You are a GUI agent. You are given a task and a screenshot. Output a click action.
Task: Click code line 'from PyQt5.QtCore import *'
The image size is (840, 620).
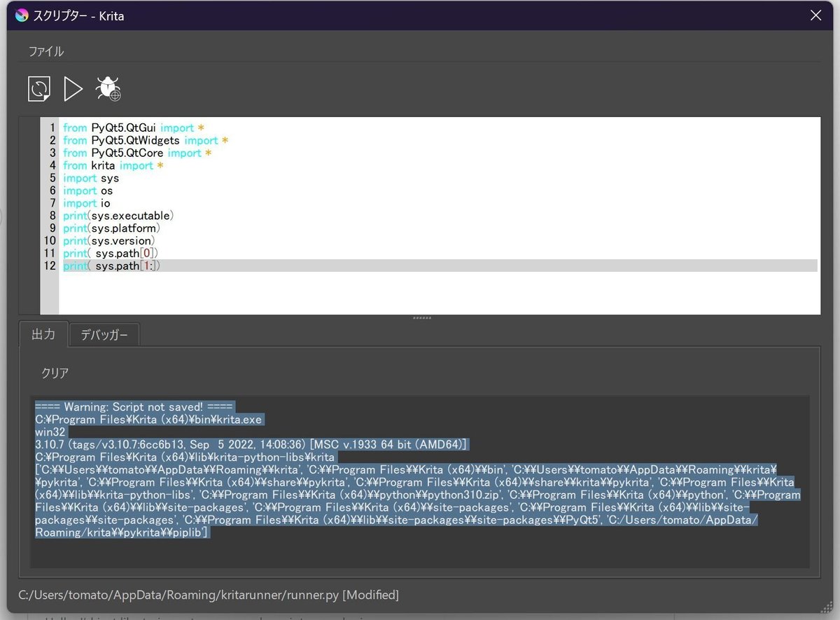tap(137, 153)
